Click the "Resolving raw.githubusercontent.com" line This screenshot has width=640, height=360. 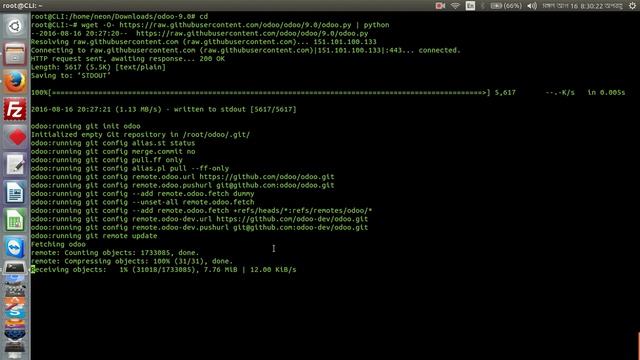[204, 42]
